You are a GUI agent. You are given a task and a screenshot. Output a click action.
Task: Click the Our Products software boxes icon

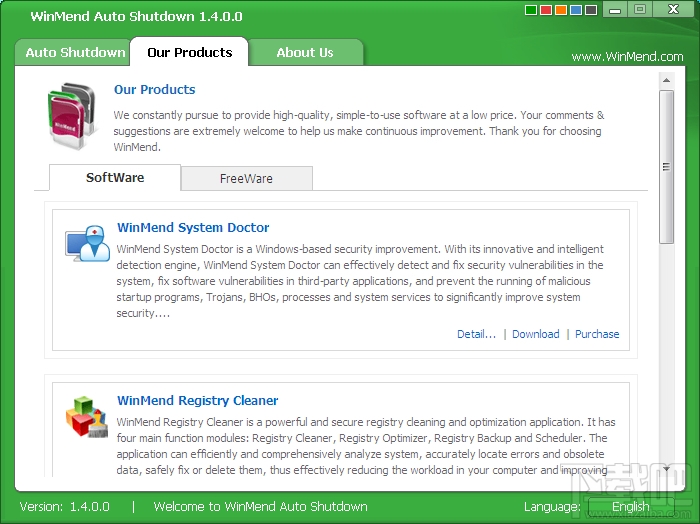[x=72, y=116]
